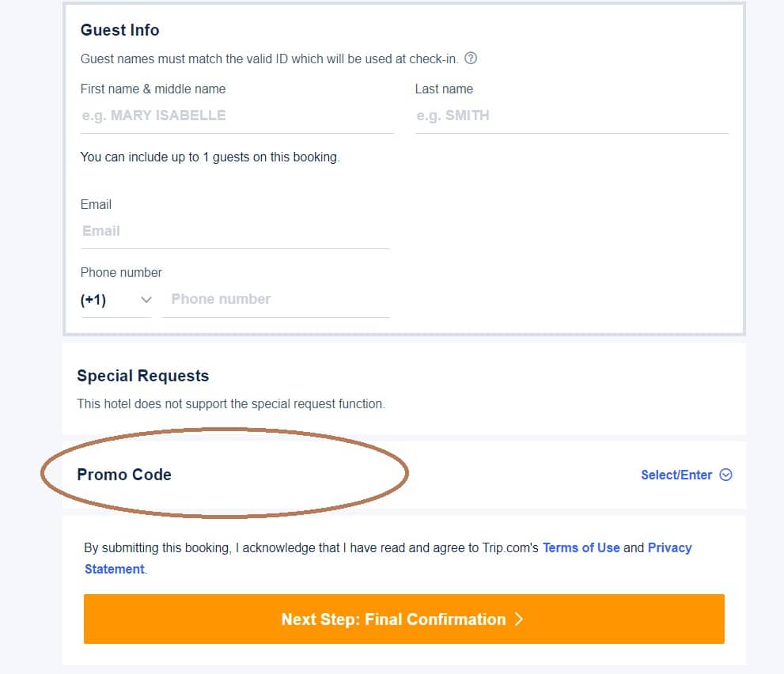
Task: Click the chevron arrow beside the (+1) code
Action: coord(146,300)
